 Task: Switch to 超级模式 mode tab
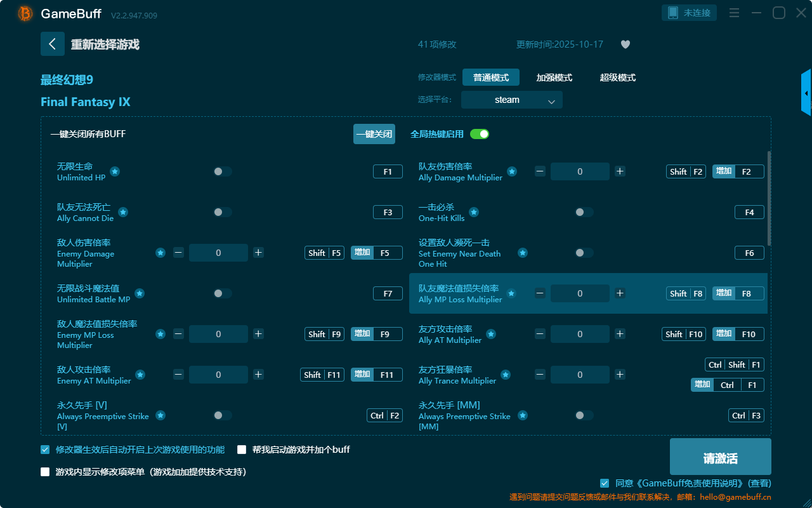click(x=617, y=77)
